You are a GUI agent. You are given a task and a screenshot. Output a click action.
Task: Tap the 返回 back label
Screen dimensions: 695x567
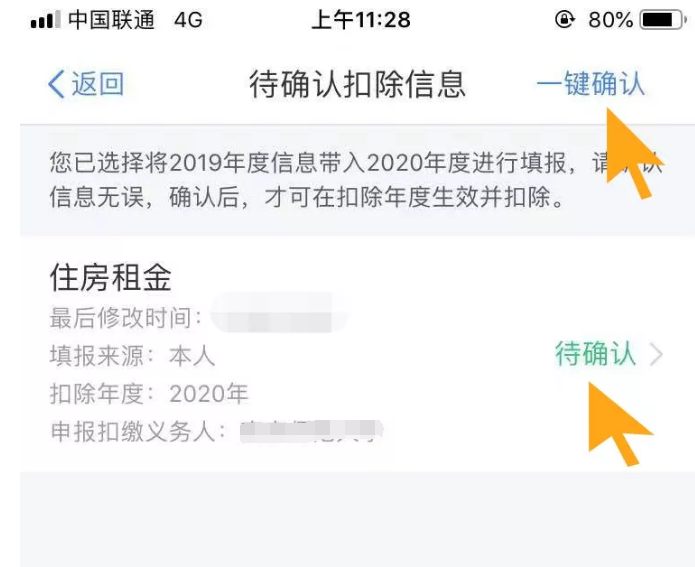[98, 84]
